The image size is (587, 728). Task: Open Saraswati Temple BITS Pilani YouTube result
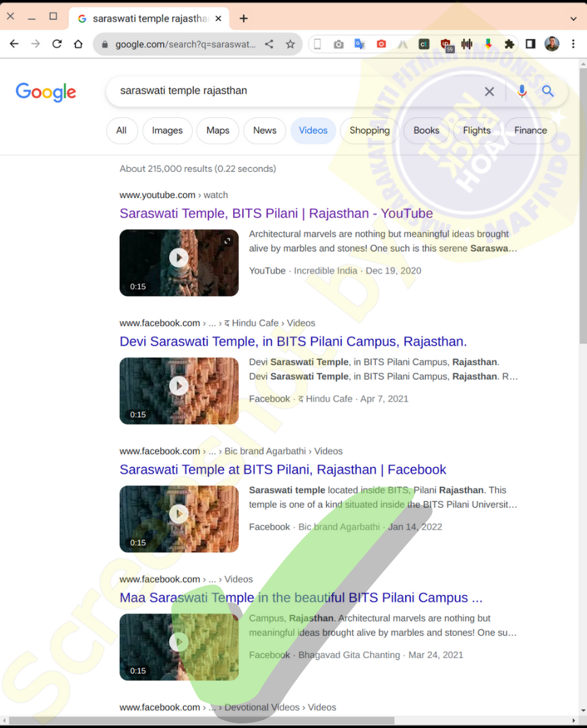point(276,213)
